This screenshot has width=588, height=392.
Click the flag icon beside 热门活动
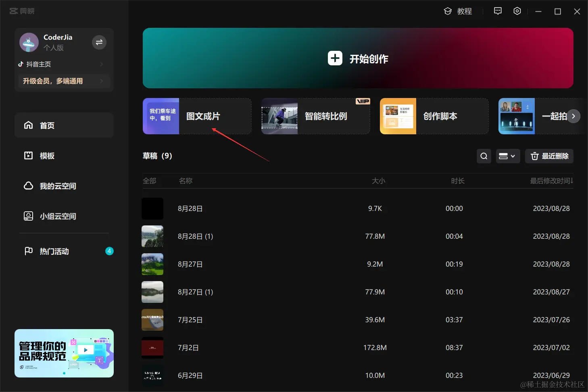pyautogui.click(x=28, y=251)
